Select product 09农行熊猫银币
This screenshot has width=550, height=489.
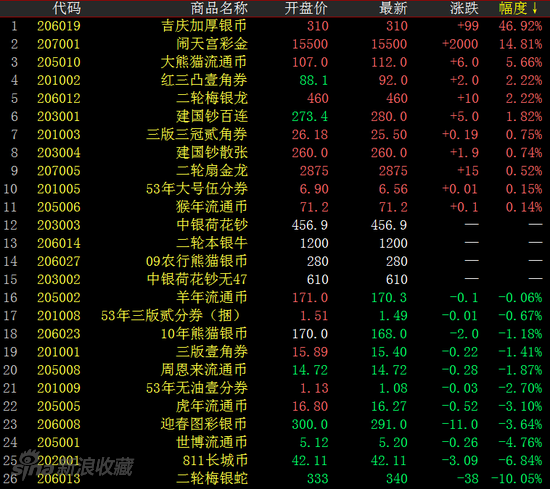pyautogui.click(x=197, y=261)
